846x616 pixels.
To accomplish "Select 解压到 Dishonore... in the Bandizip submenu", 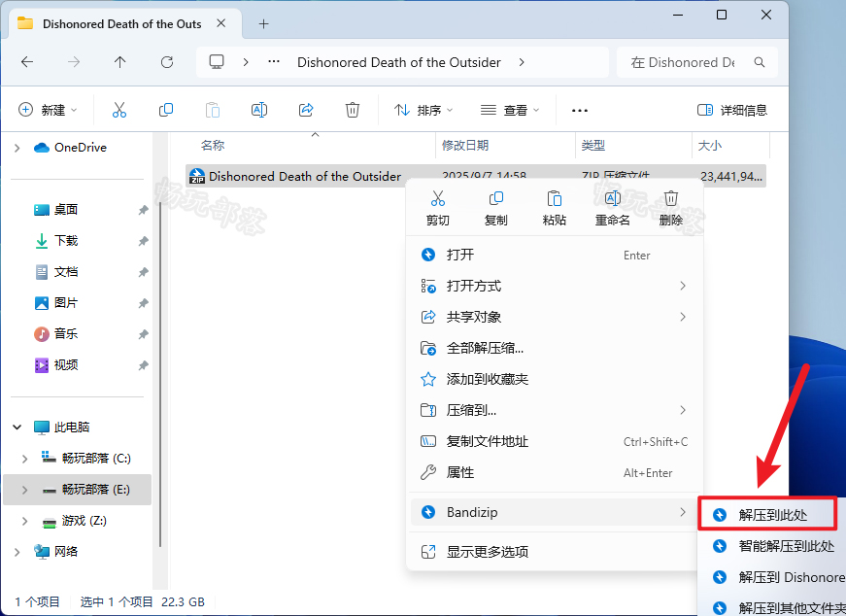I will pos(773,577).
